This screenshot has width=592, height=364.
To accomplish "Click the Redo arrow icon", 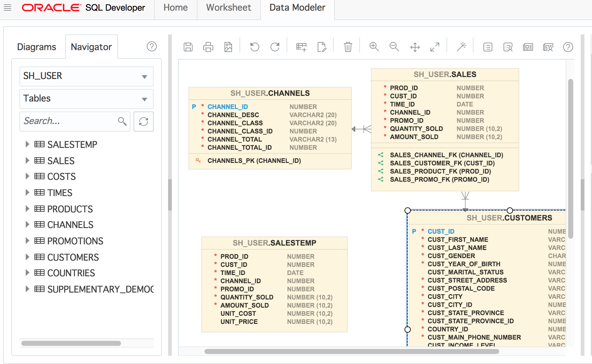I will coord(275,47).
